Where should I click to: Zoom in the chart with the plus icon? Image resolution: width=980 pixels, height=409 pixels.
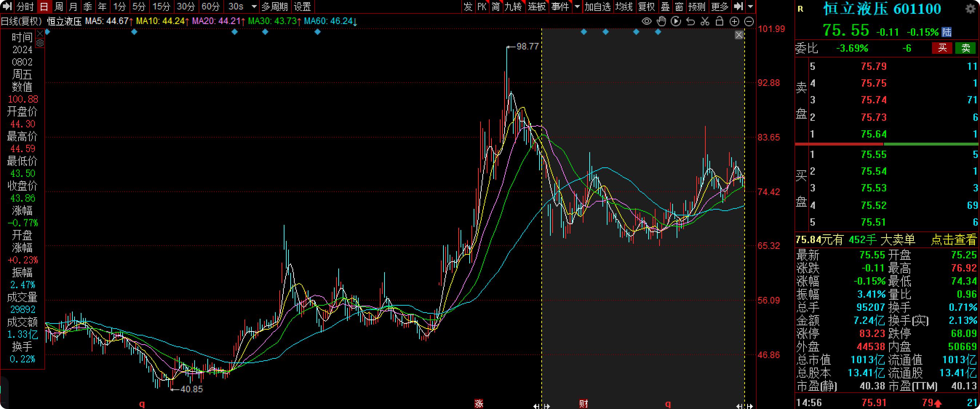pos(734,22)
